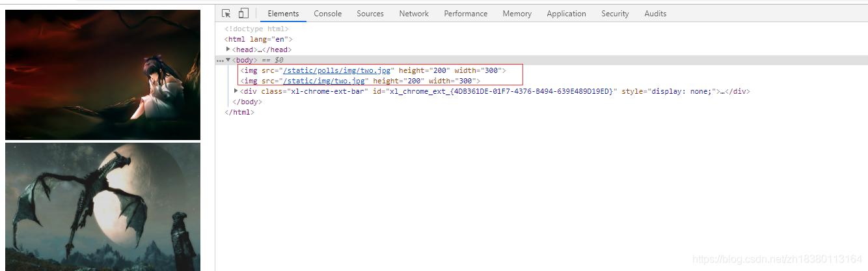Collapse the body node arrow
The width and height of the screenshot is (868, 271).
click(228, 60)
